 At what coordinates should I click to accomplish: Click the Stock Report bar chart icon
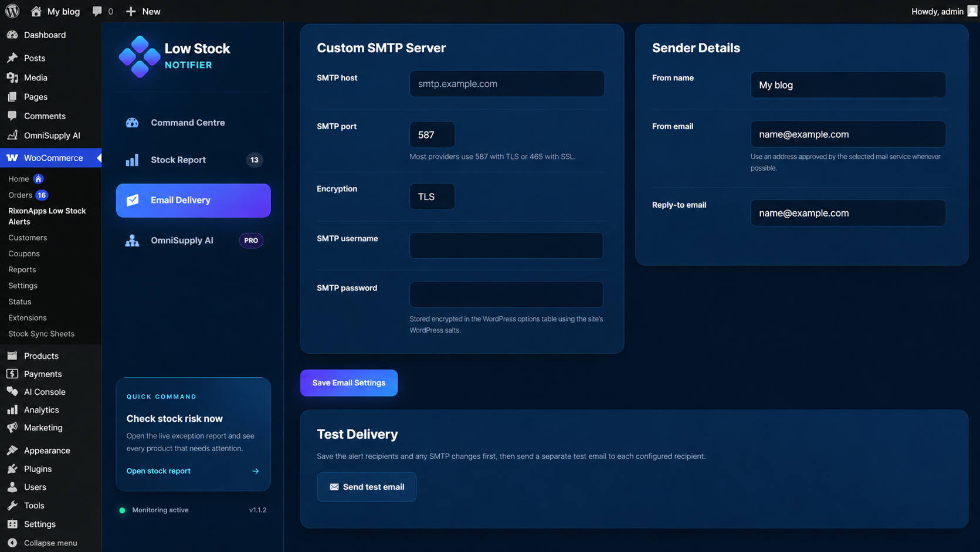coord(132,160)
